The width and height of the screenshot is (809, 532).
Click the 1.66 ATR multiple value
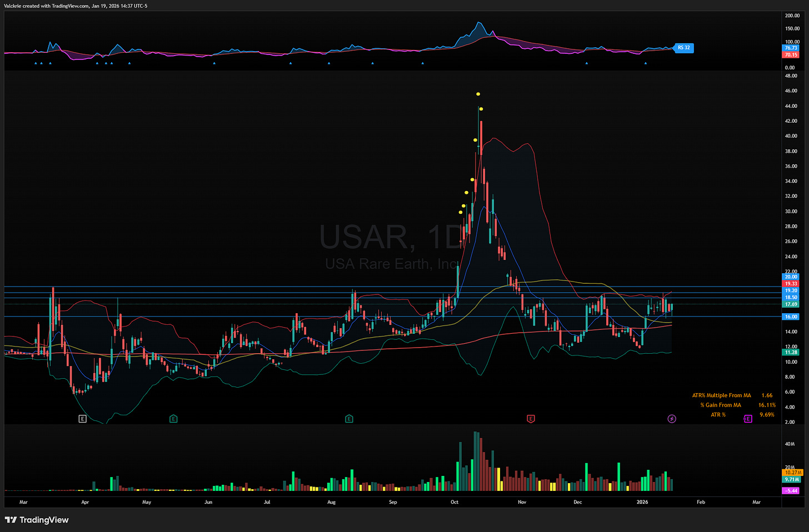(x=767, y=395)
